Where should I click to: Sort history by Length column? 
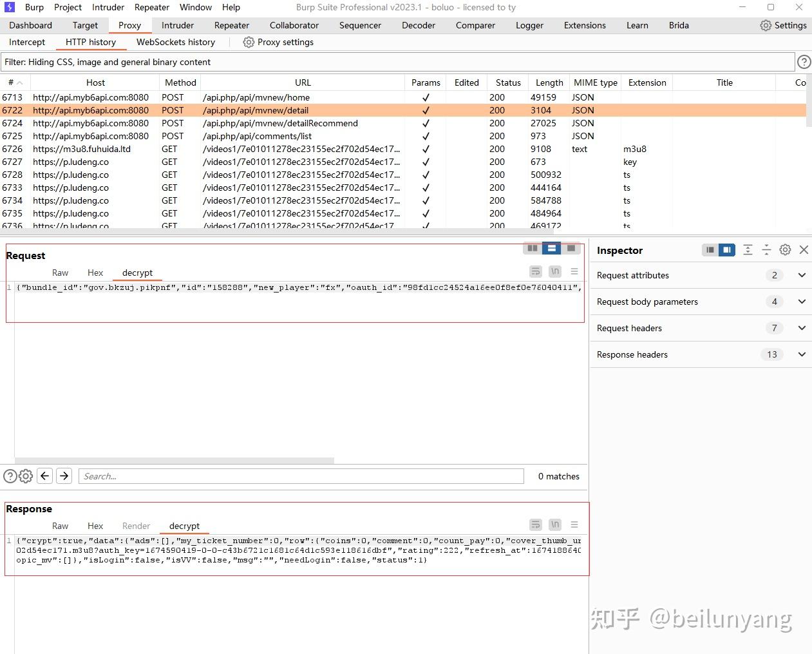point(549,82)
